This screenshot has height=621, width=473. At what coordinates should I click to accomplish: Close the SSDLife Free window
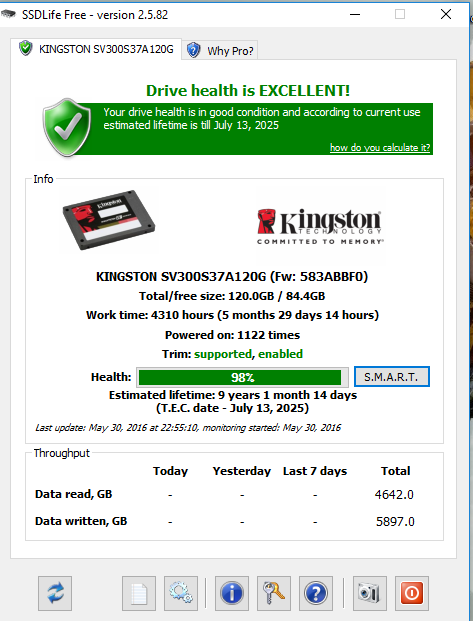click(x=446, y=15)
